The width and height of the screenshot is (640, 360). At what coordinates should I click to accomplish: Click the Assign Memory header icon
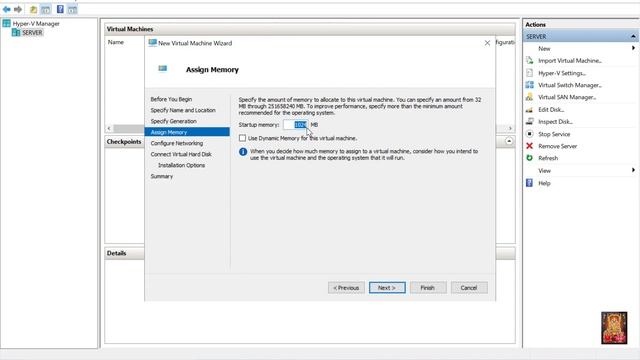pos(162,68)
